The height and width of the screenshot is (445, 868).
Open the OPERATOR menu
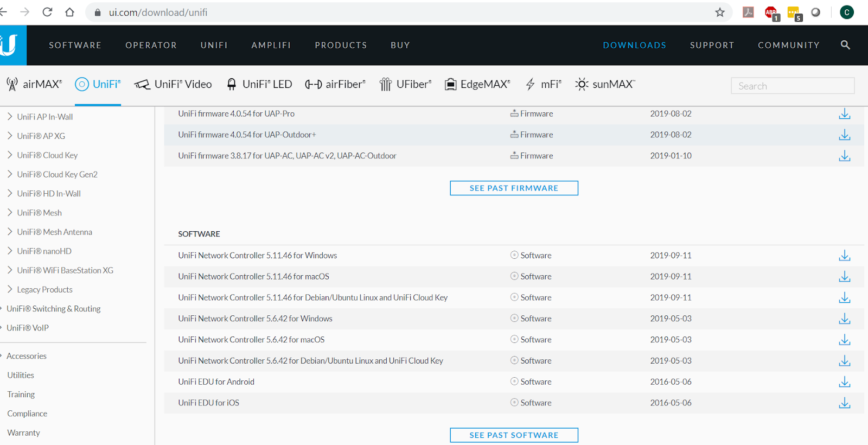[151, 46]
